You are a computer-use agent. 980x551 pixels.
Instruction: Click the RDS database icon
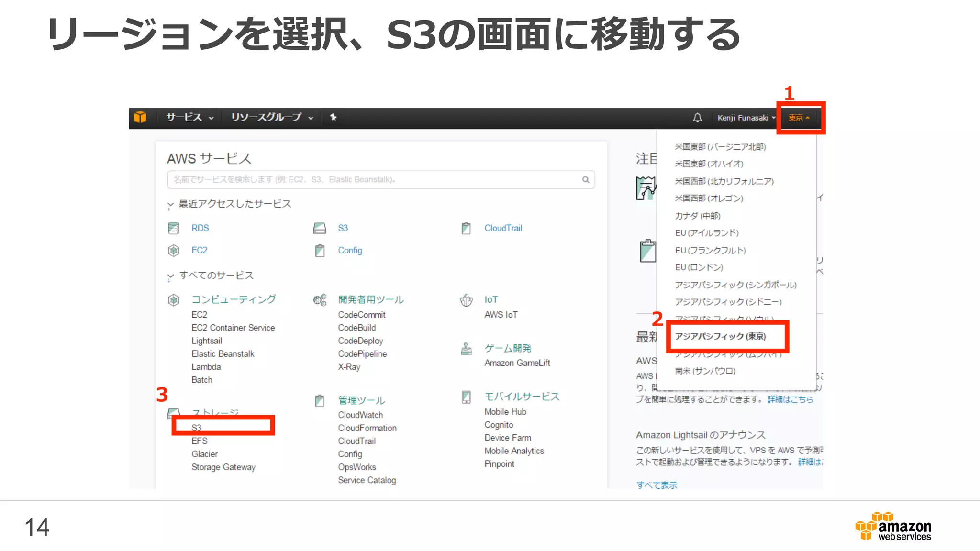click(x=174, y=228)
